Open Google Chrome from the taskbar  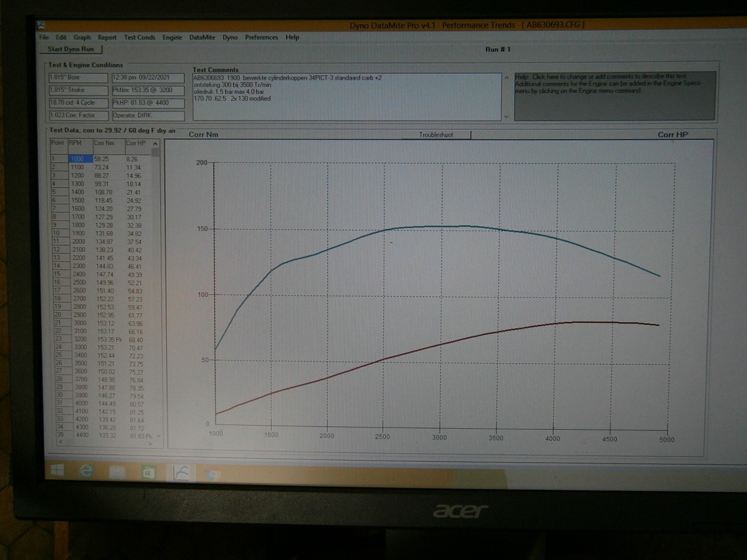(x=212, y=475)
